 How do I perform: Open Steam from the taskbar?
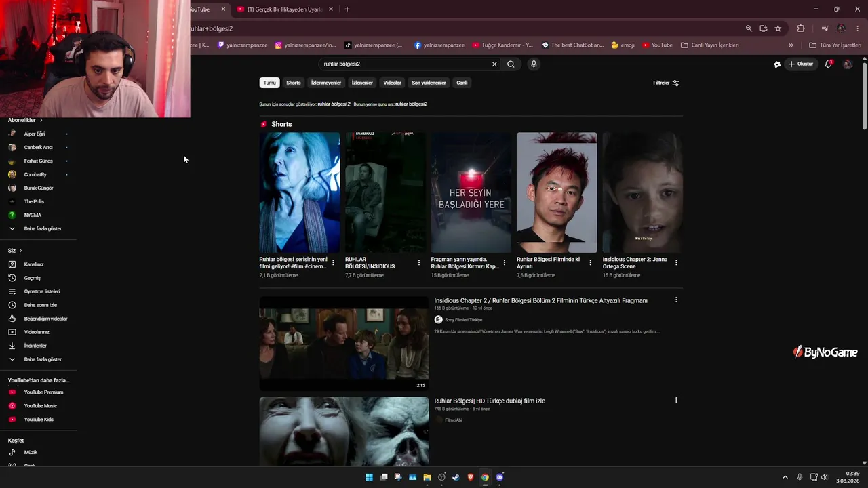pos(456,477)
